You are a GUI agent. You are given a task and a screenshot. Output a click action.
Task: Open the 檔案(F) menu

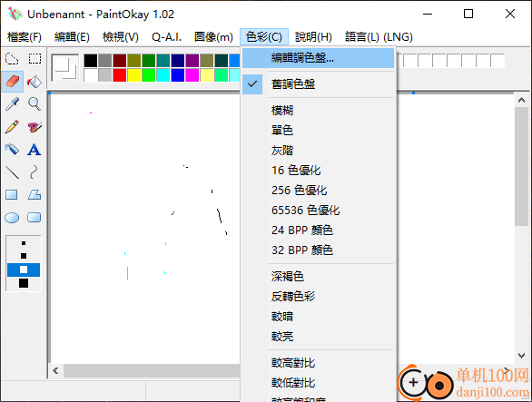click(x=25, y=36)
